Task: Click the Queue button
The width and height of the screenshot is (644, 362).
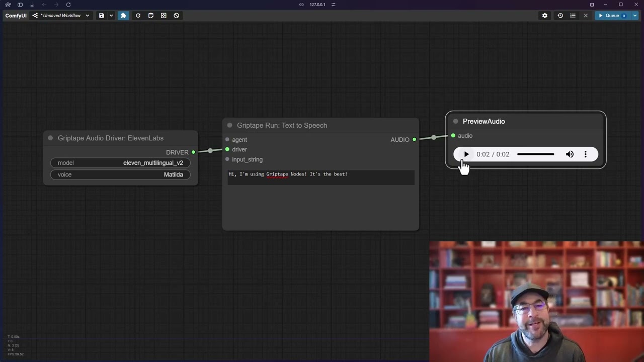Action: (x=612, y=16)
